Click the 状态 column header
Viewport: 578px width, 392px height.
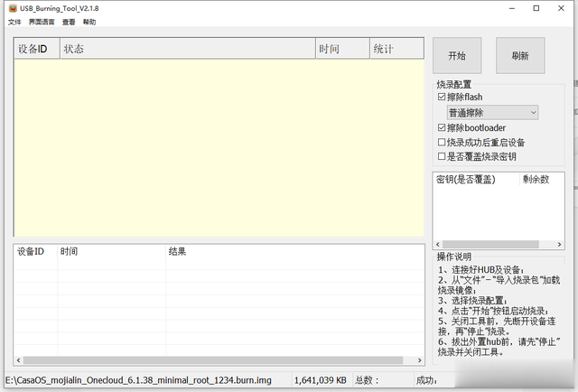click(x=188, y=49)
